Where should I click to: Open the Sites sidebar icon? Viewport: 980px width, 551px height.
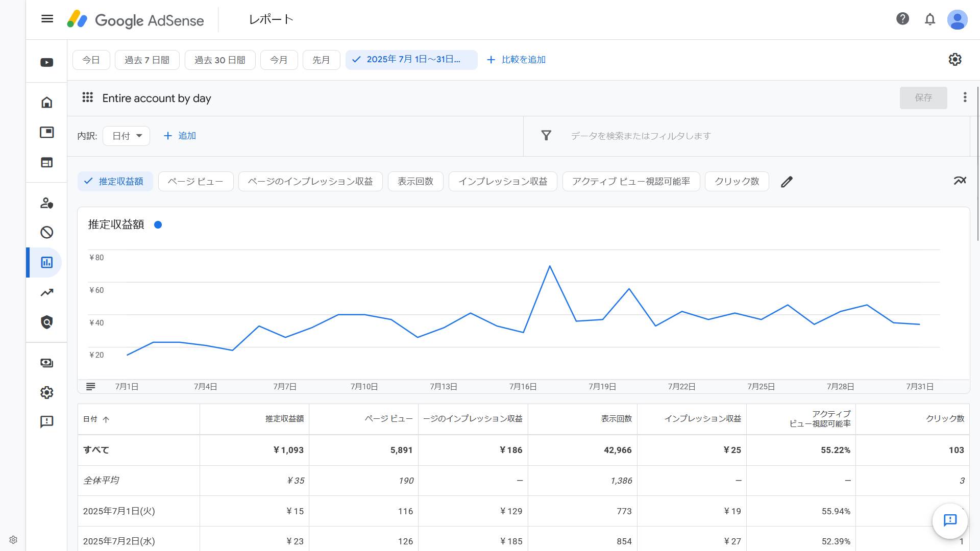click(x=47, y=162)
